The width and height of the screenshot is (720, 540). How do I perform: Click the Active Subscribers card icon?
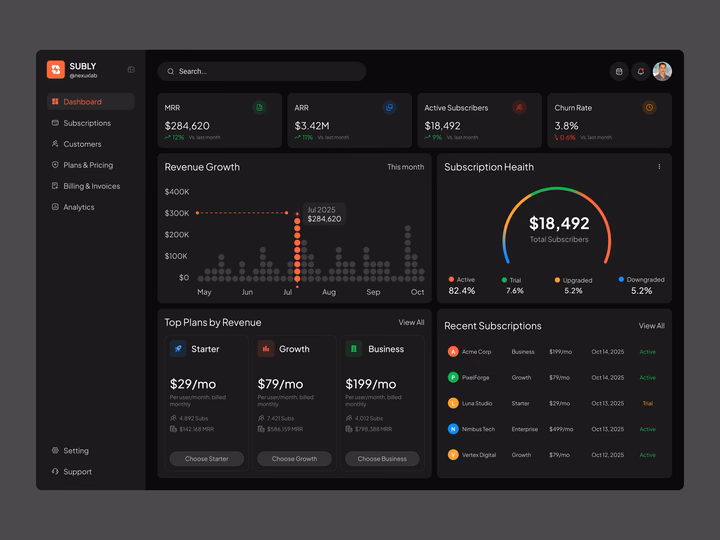[519, 107]
